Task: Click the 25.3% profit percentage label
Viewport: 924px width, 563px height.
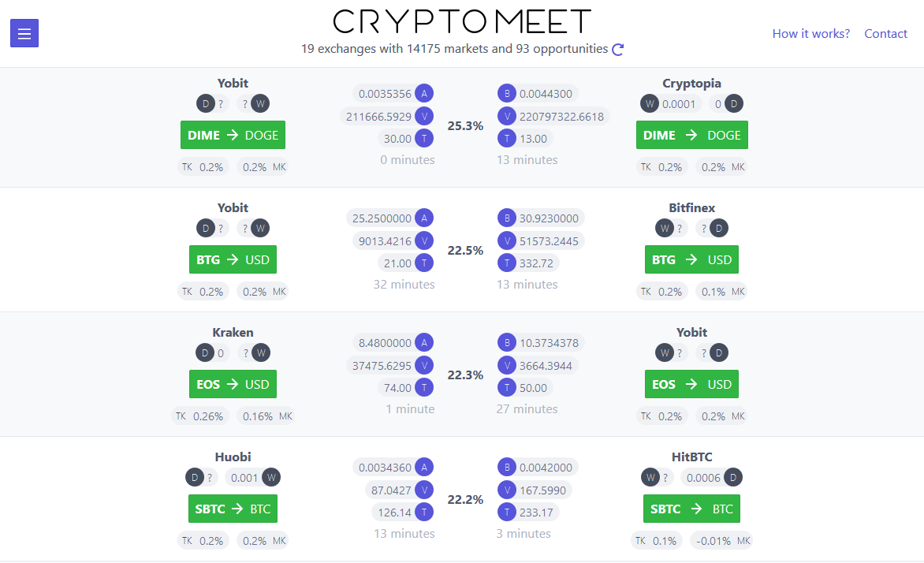Action: coord(464,125)
